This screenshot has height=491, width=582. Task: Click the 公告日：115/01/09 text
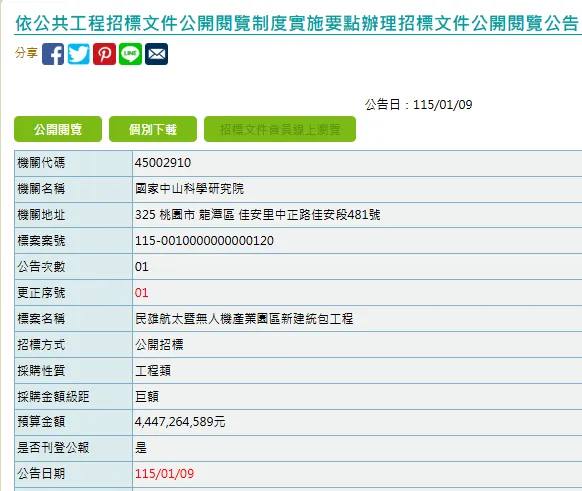coord(418,105)
